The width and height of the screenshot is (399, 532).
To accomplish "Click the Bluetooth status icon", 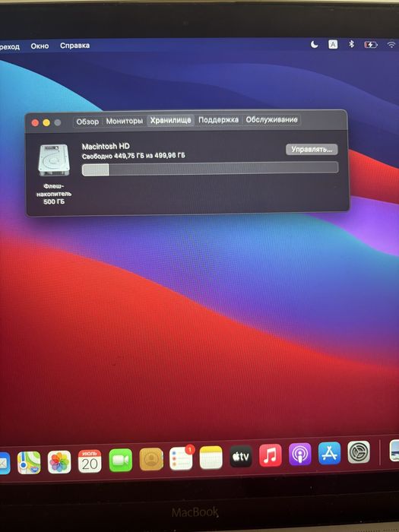I will [352, 44].
